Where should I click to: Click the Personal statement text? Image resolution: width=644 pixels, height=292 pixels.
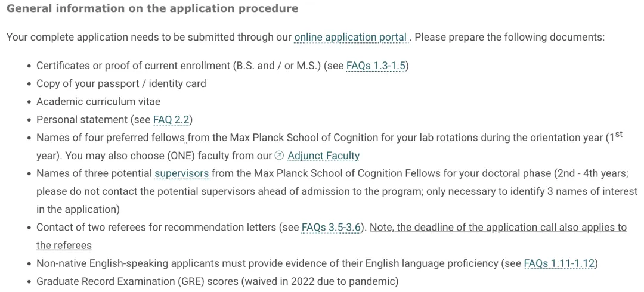[x=82, y=120]
